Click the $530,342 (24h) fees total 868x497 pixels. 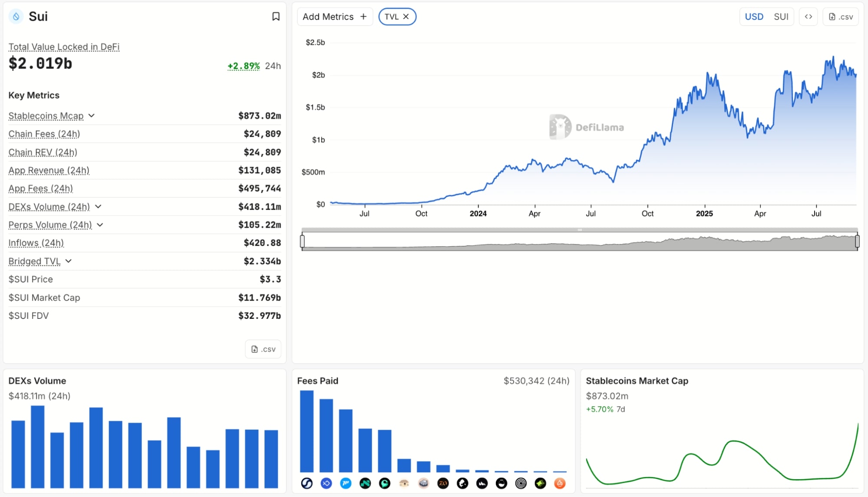536,381
